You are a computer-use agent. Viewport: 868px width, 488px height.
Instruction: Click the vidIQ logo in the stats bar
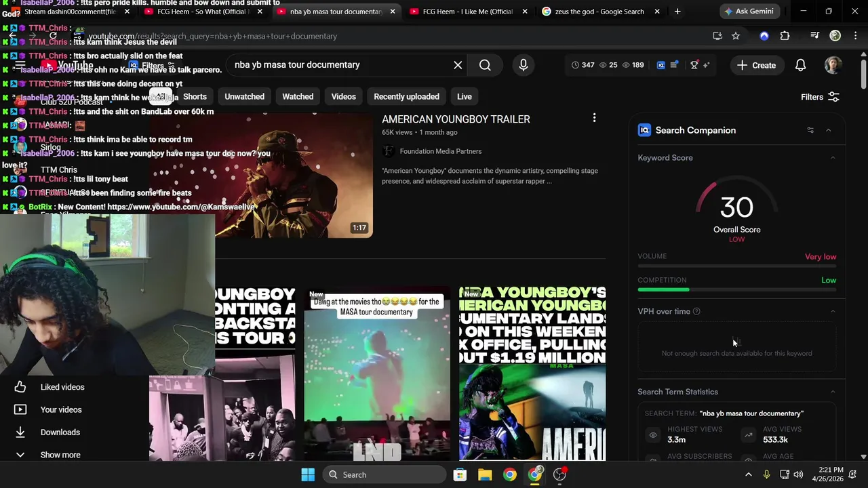661,65
